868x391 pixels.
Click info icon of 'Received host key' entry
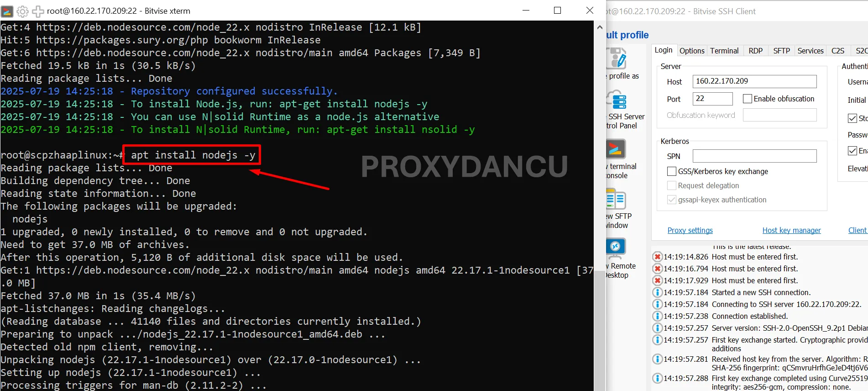658,359
